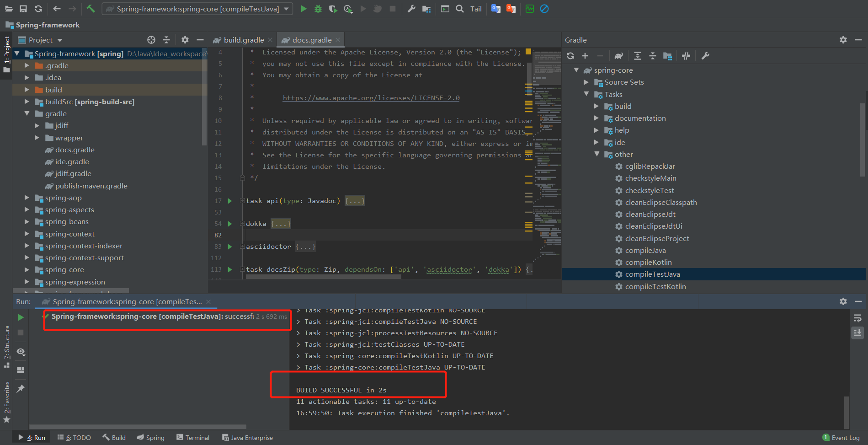Run the configuration with the green play icon
Image resolution: width=868 pixels, height=445 pixels.
pos(304,9)
